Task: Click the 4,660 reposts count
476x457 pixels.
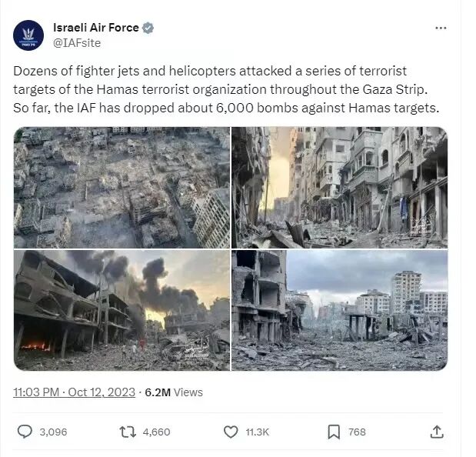Action: click(x=156, y=432)
